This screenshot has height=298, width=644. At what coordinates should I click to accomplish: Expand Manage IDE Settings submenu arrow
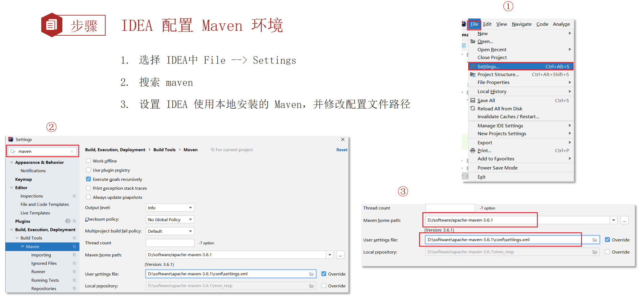570,125
